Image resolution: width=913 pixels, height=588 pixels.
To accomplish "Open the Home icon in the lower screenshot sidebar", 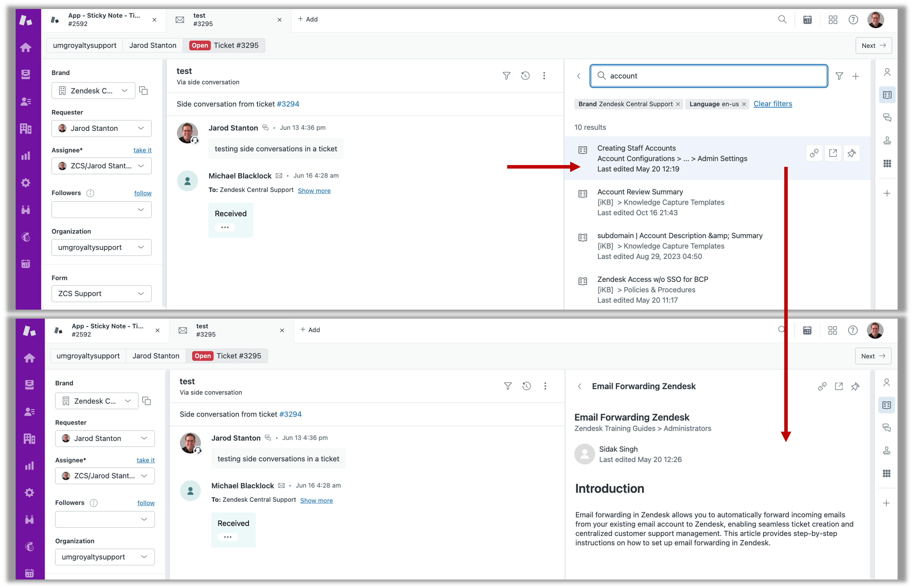I will [30, 358].
